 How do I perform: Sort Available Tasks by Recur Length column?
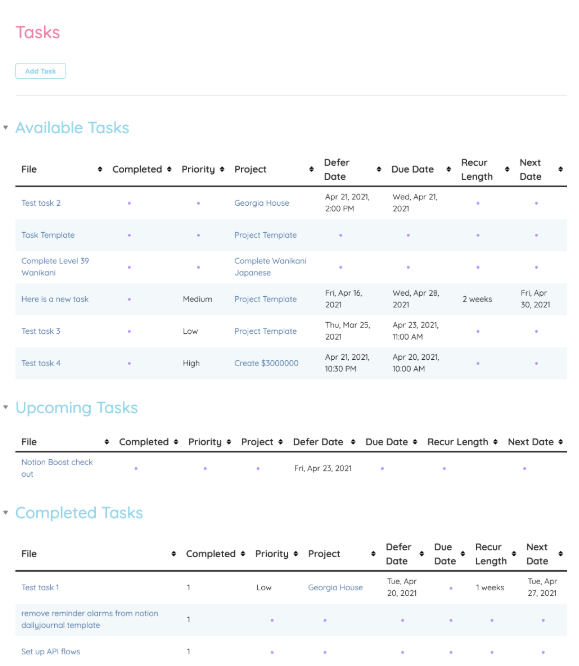[507, 169]
